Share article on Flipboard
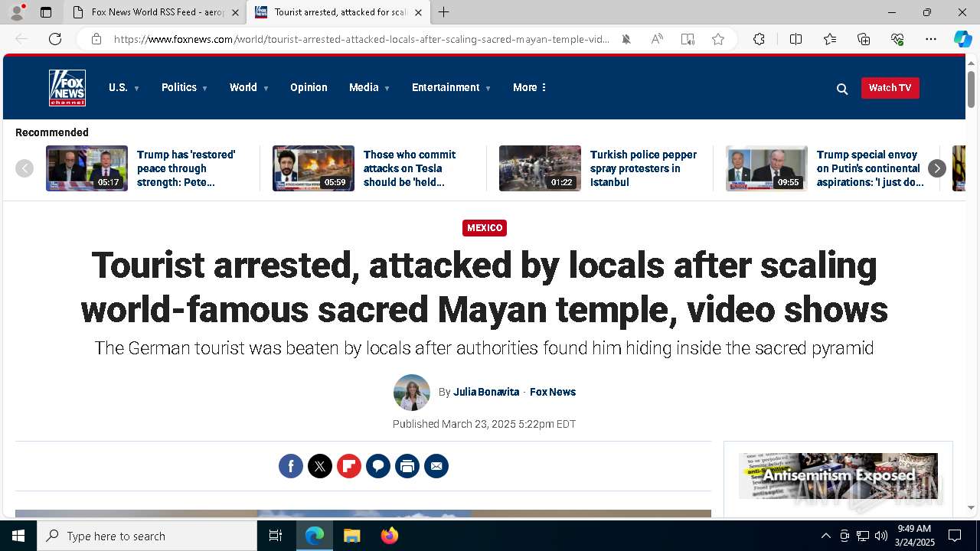 point(349,466)
